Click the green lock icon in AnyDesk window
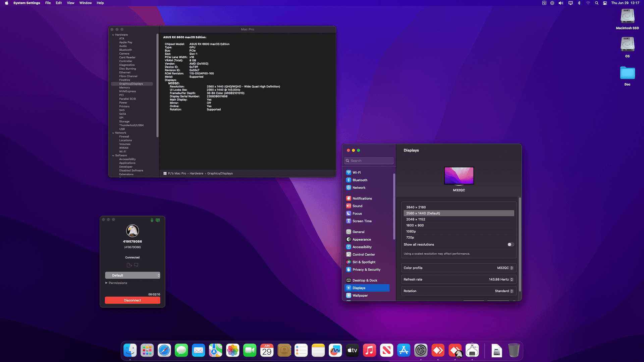Viewport: 644px width, 362px height. coord(152,220)
